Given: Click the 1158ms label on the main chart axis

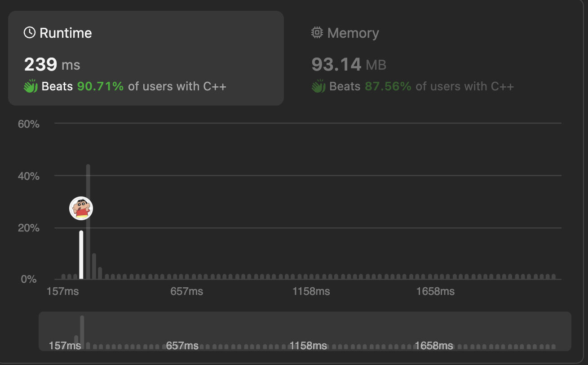Looking at the screenshot, I should tap(311, 291).
